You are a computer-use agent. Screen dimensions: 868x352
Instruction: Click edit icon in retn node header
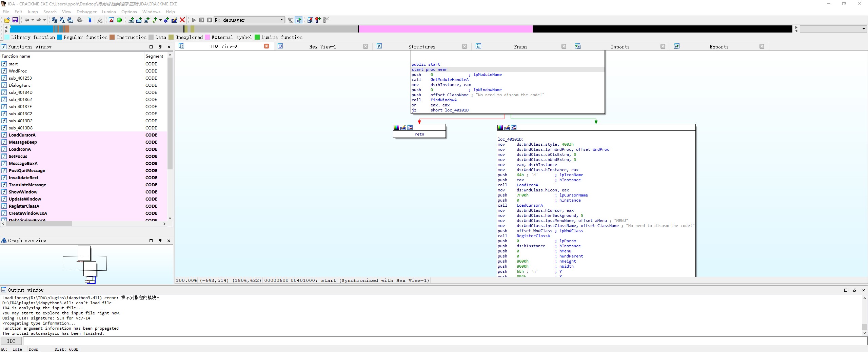coord(403,127)
